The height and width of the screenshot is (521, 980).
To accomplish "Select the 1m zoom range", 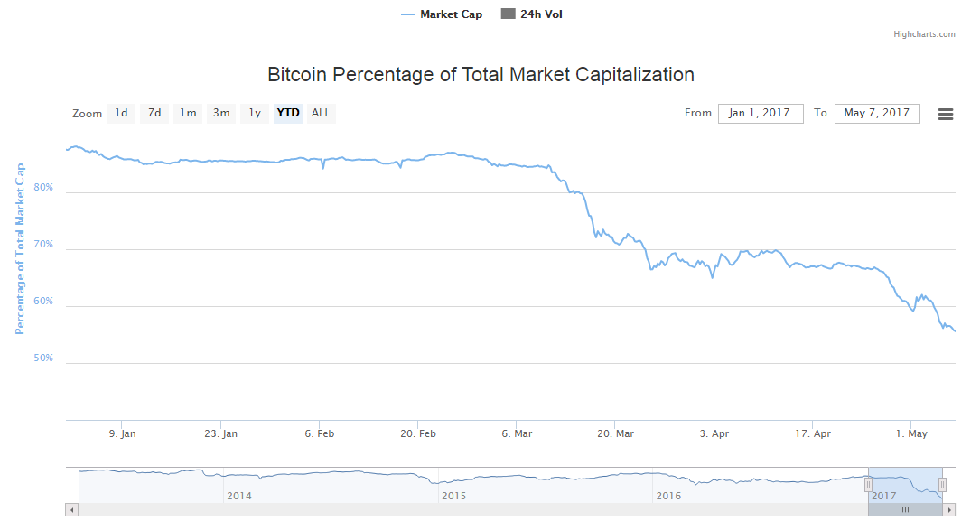I will pos(188,113).
